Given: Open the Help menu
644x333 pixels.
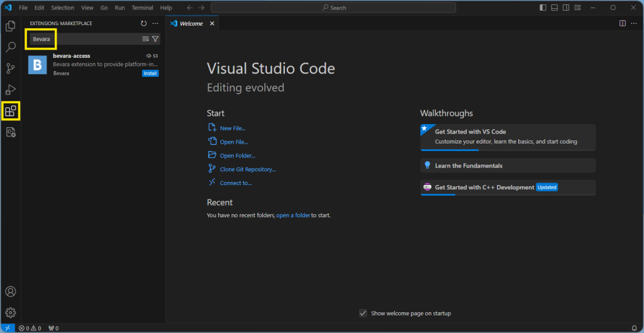Looking at the screenshot, I should click(166, 8).
